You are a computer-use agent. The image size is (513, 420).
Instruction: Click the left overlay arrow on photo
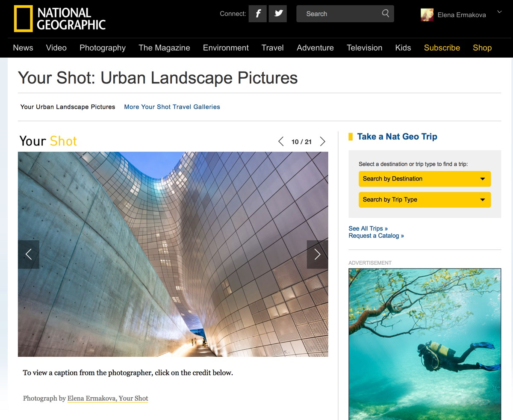(29, 254)
